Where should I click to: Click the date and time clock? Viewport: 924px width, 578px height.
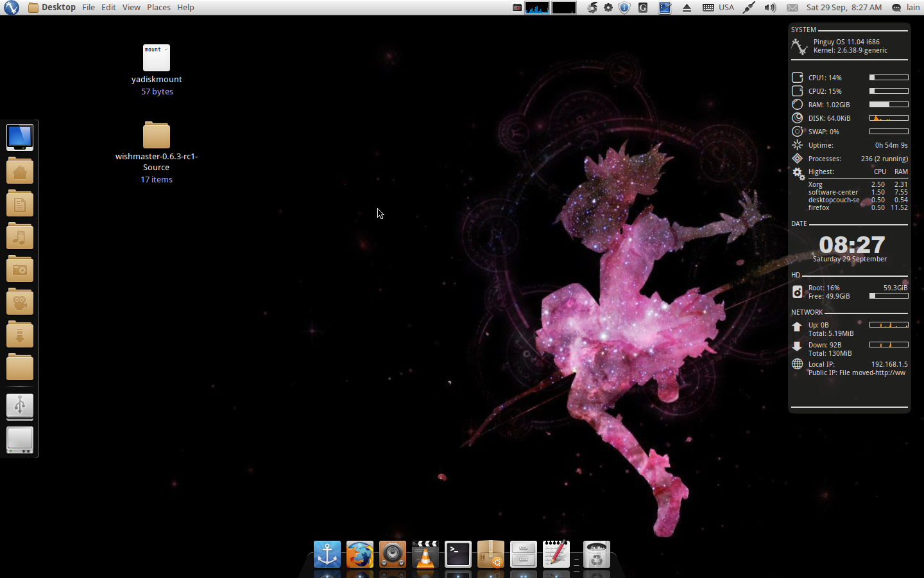843,8
